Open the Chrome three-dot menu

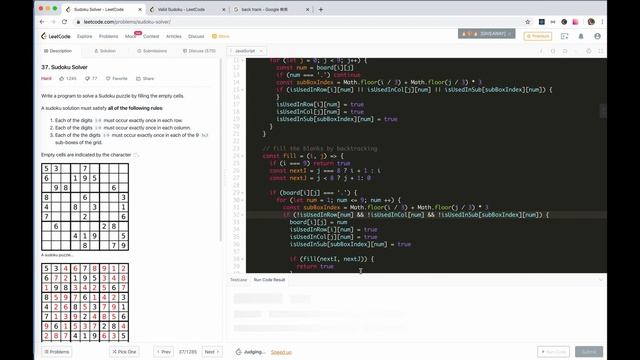tap(602, 22)
